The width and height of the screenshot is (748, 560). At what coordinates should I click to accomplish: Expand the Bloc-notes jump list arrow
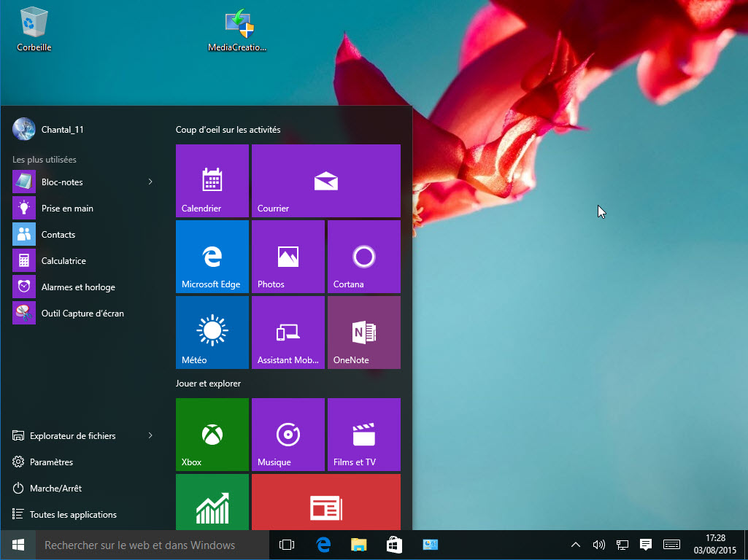point(150,182)
